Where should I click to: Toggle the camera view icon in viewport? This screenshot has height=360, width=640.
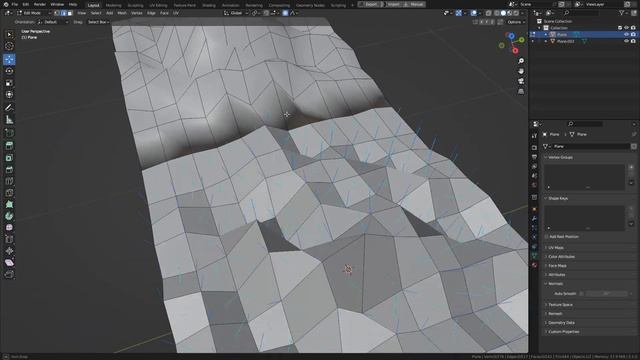(521, 81)
